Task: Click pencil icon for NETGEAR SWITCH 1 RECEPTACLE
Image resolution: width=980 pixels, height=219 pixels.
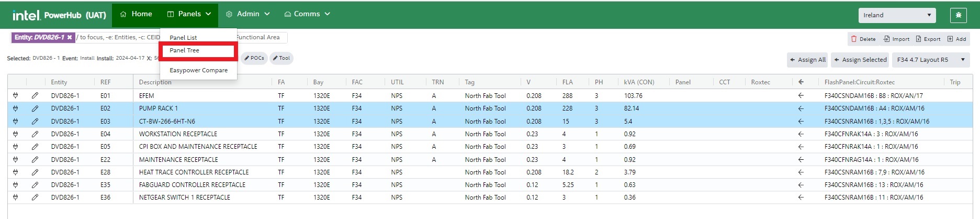Action: pos(35,198)
